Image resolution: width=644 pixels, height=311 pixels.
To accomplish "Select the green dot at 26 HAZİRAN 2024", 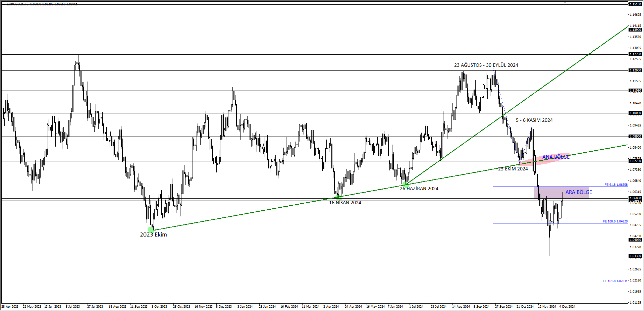I will pos(406,185).
